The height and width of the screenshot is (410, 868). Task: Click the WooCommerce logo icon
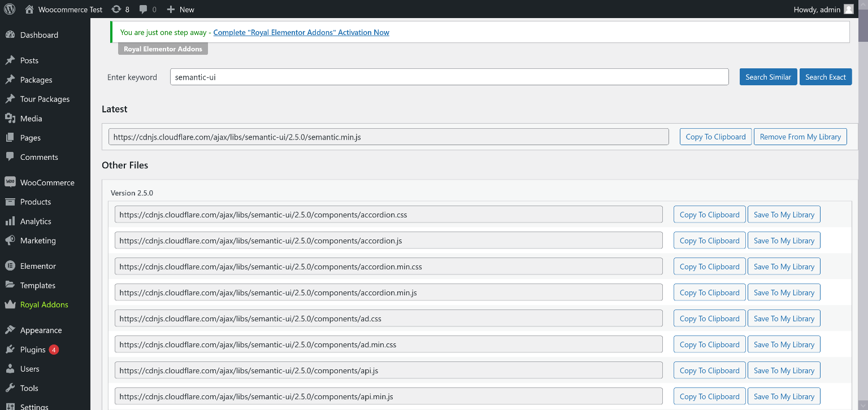10,182
